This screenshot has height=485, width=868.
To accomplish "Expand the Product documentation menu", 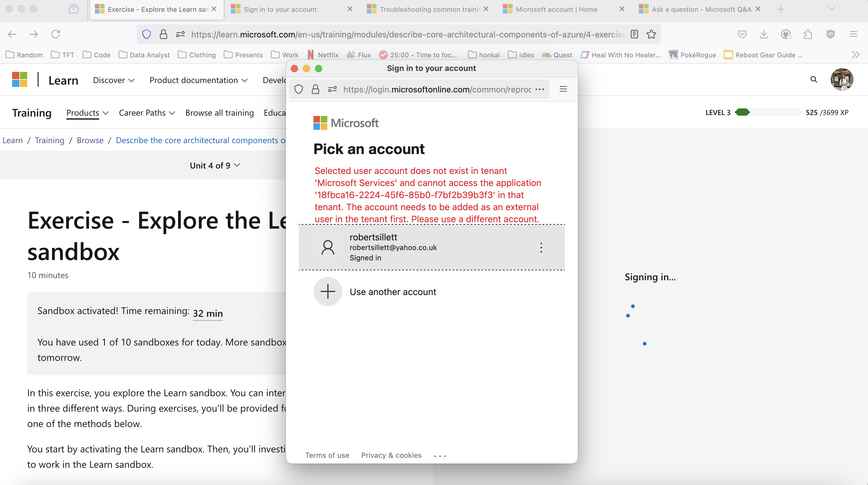I will point(199,80).
